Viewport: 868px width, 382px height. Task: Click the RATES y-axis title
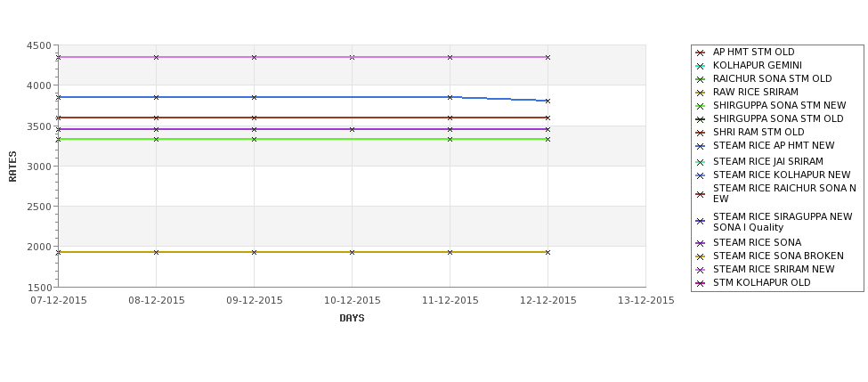tap(12, 167)
